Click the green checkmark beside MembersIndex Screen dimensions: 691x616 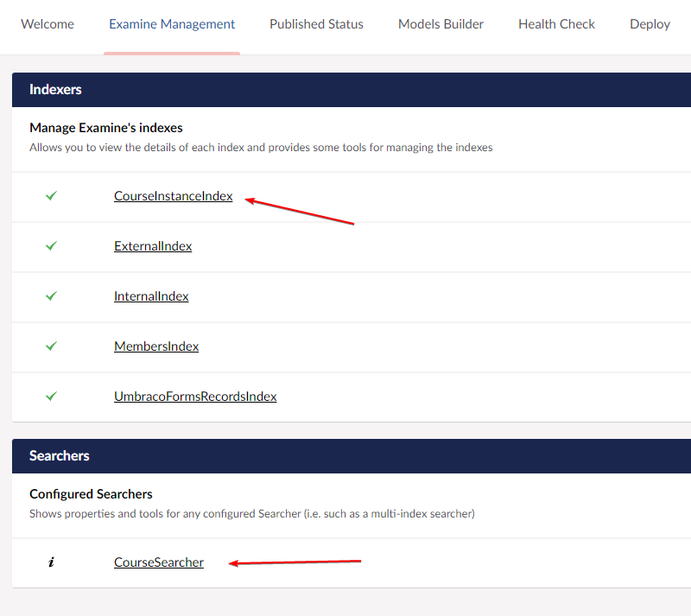pyautogui.click(x=51, y=346)
